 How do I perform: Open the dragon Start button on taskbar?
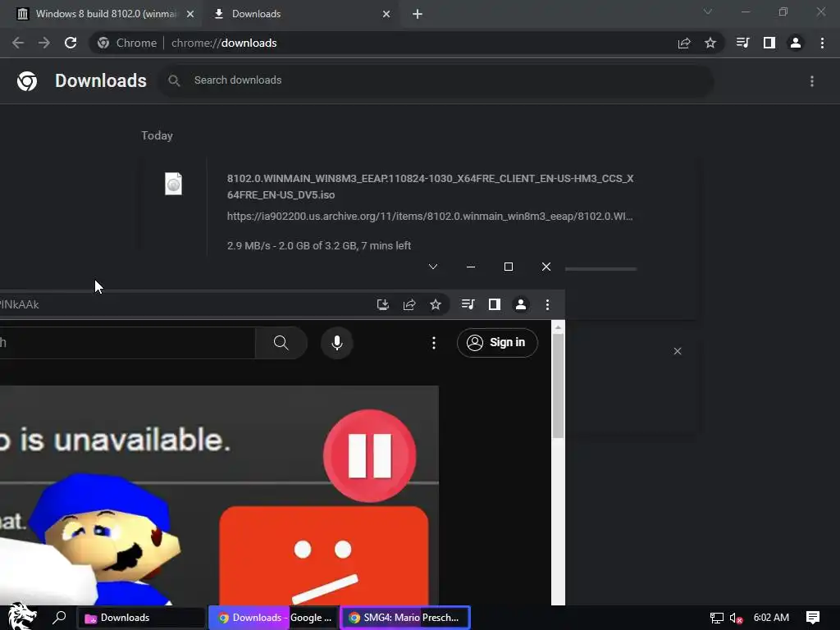[22, 617]
